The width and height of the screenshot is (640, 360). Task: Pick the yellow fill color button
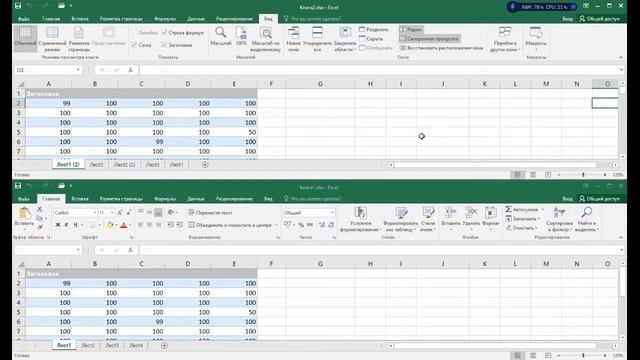pyautogui.click(x=109, y=225)
